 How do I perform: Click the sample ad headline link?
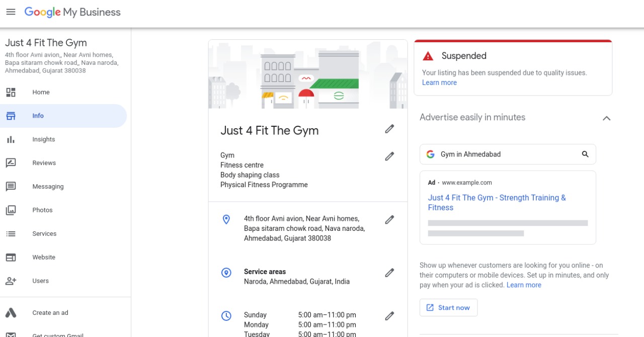(x=497, y=203)
